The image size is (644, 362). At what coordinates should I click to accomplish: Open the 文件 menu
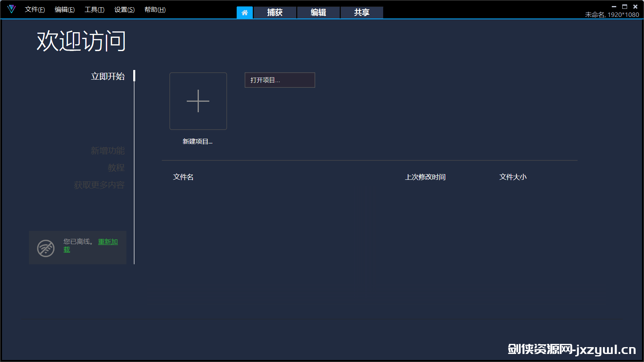35,10
